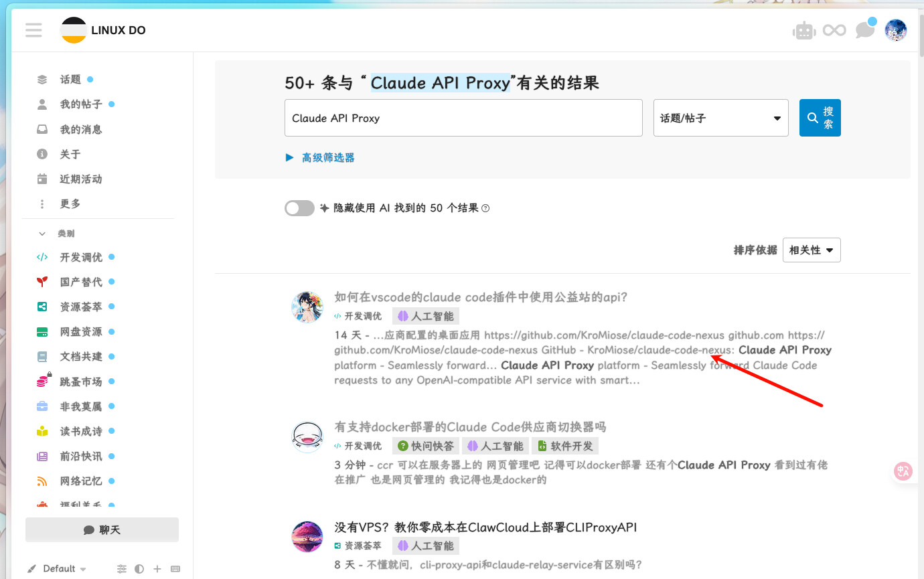Click the plus icon in sidebar footer

157,569
